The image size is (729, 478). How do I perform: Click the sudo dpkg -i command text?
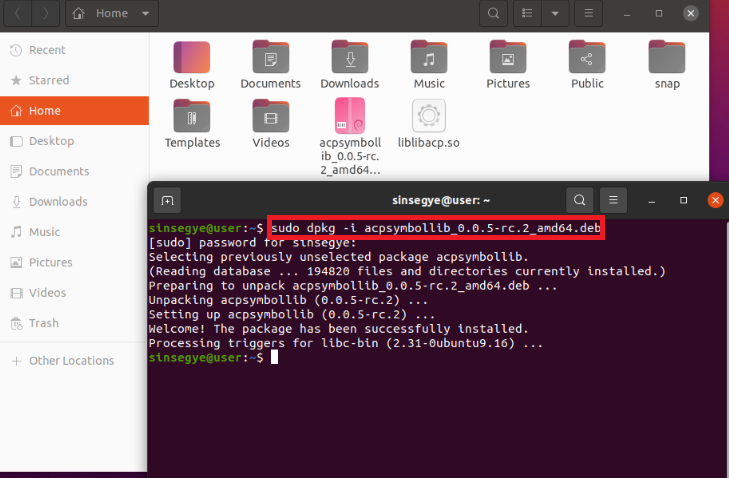coord(436,228)
